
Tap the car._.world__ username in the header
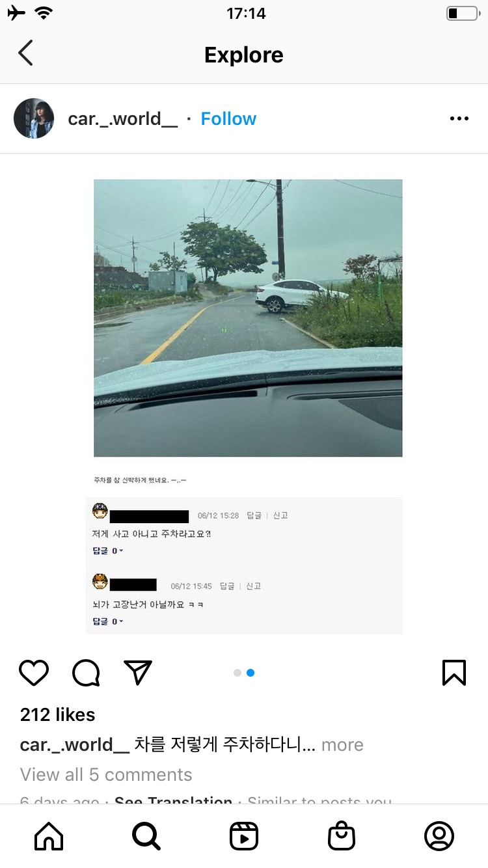point(123,118)
